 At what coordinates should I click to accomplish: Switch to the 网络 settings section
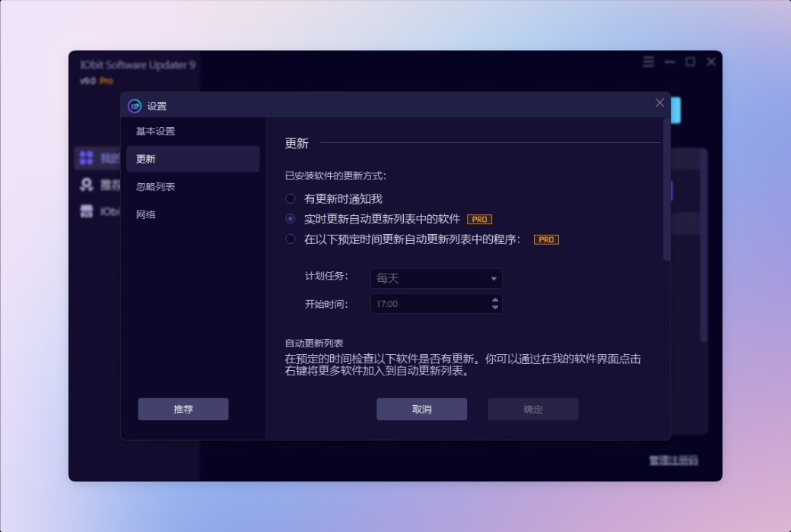[x=146, y=214]
